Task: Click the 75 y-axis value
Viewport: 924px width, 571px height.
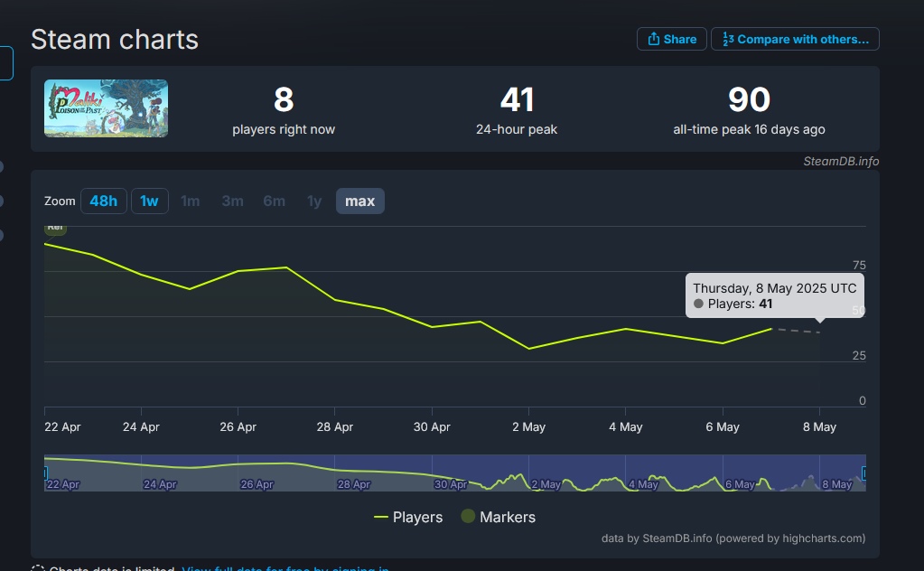Action: click(x=859, y=265)
